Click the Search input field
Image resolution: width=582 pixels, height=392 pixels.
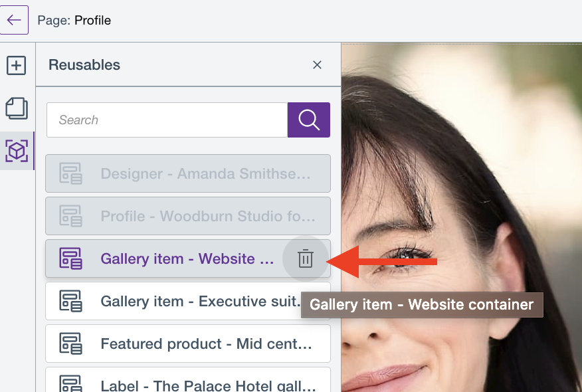pos(167,120)
